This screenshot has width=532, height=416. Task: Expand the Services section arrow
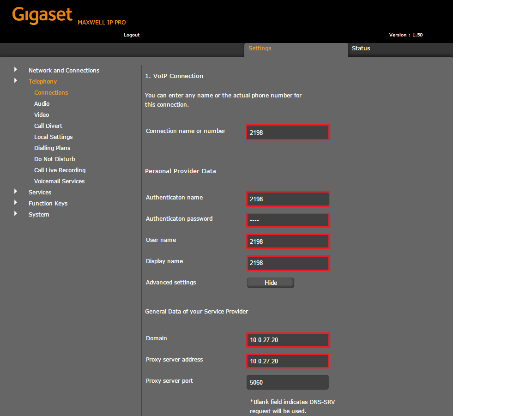point(16,192)
